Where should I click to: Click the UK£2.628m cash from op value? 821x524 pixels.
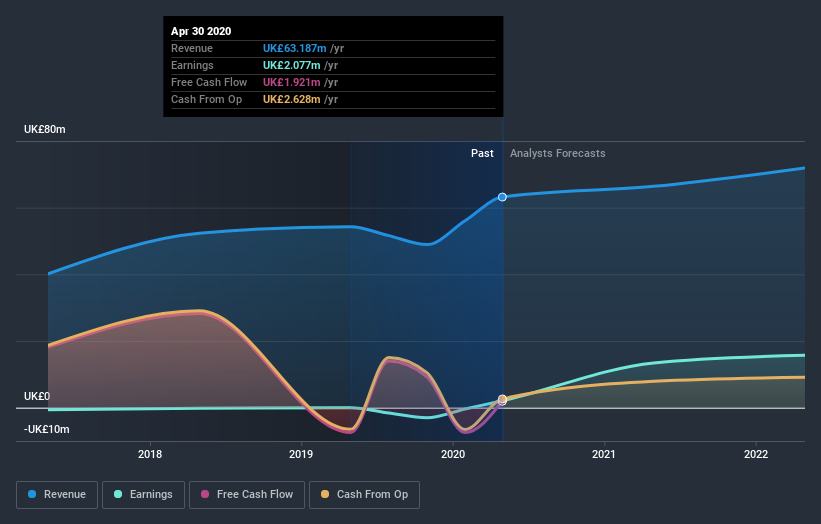[292, 99]
